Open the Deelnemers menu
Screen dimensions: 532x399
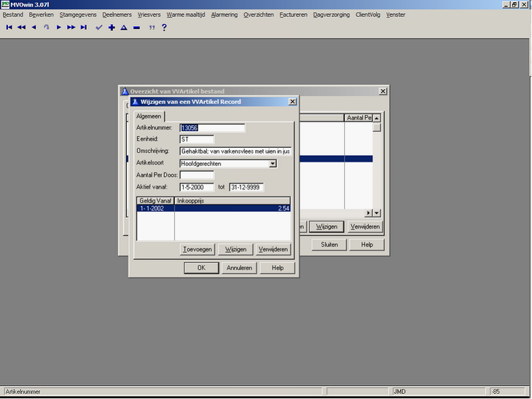pos(117,15)
